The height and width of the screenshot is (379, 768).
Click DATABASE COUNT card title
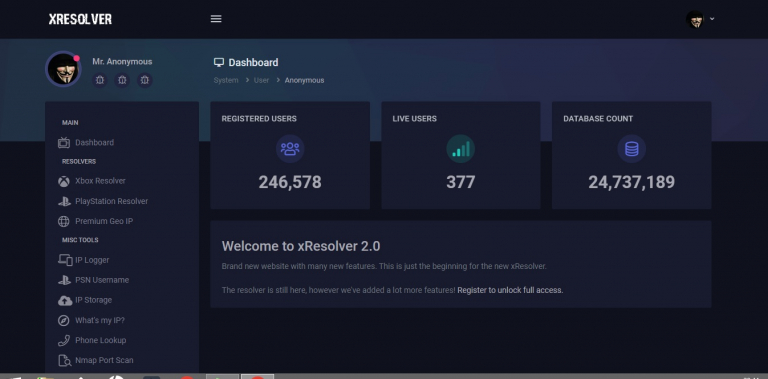[x=598, y=118]
